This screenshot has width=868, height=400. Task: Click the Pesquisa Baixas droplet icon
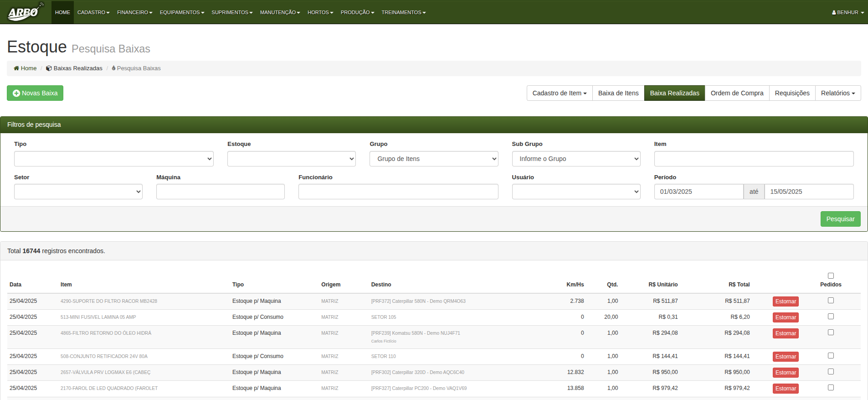(x=113, y=68)
